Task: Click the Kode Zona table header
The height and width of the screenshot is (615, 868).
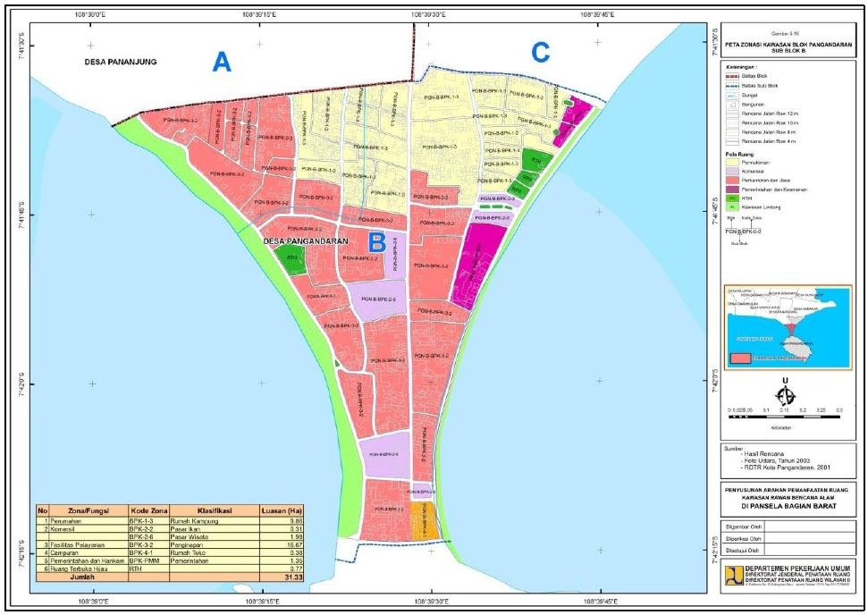Action: [147, 511]
